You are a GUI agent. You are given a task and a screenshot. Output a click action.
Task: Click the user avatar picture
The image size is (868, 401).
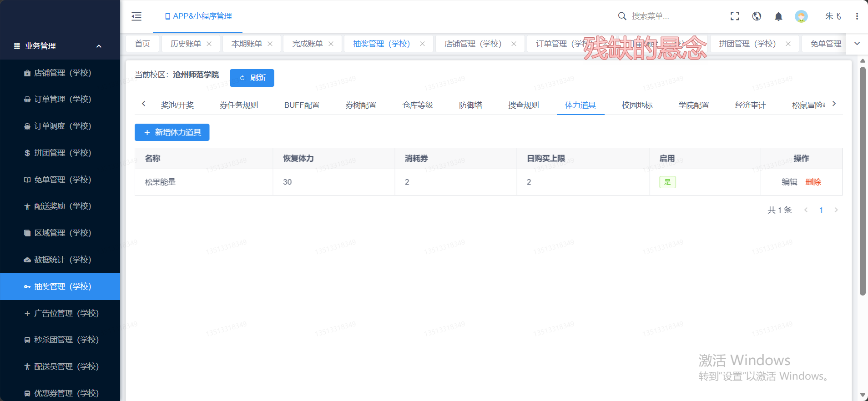click(x=801, y=16)
